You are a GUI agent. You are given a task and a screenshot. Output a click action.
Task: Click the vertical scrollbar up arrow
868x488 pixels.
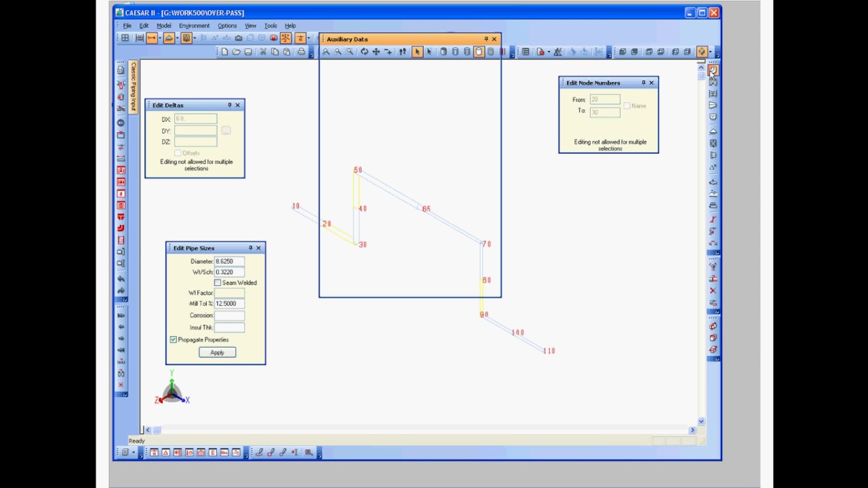tap(701, 67)
